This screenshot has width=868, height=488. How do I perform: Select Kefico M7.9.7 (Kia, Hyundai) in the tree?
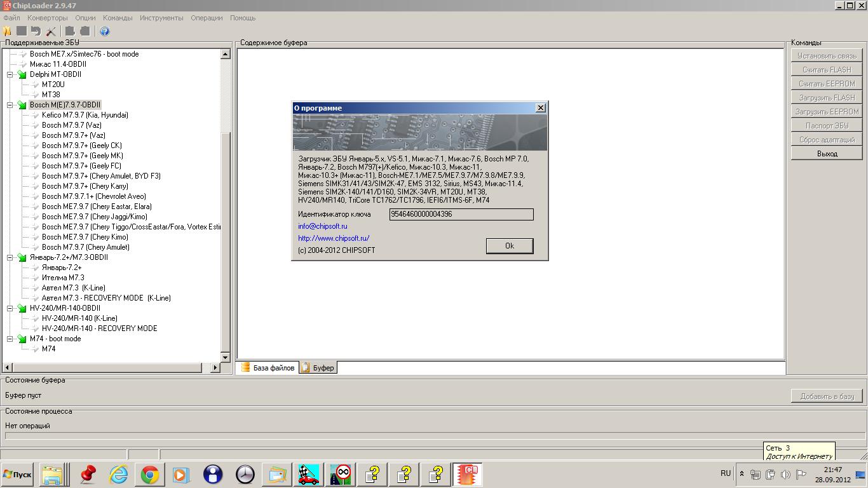(85, 115)
